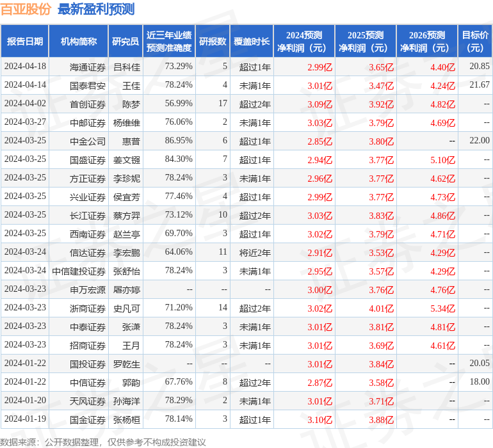Click the 目标价 column header
The image size is (493, 448).
(x=475, y=41)
